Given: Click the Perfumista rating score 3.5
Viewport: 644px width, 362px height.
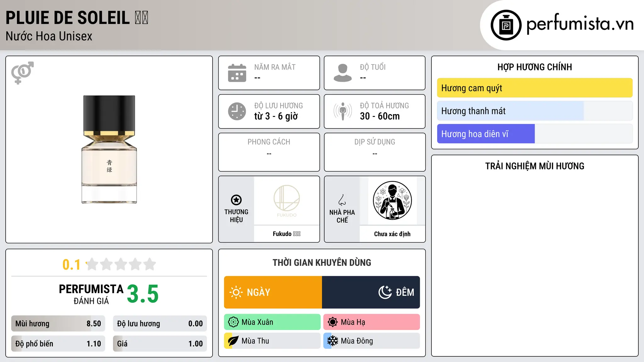Looking at the screenshot, I should point(143,294).
